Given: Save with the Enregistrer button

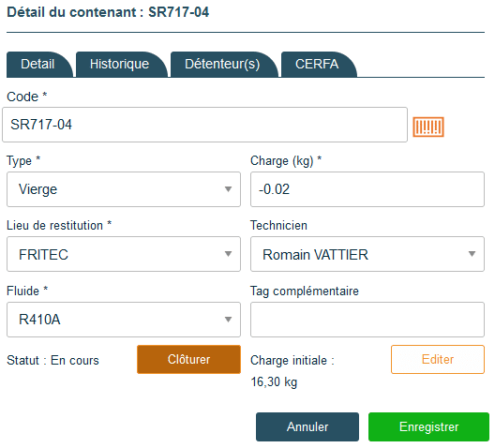Looking at the screenshot, I should tap(428, 426).
